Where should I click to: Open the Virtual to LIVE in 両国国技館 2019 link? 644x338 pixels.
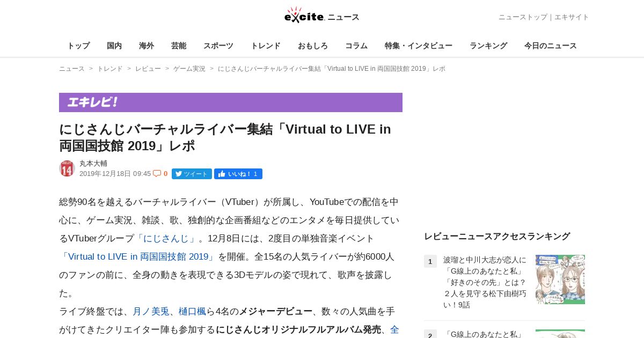[137, 256]
